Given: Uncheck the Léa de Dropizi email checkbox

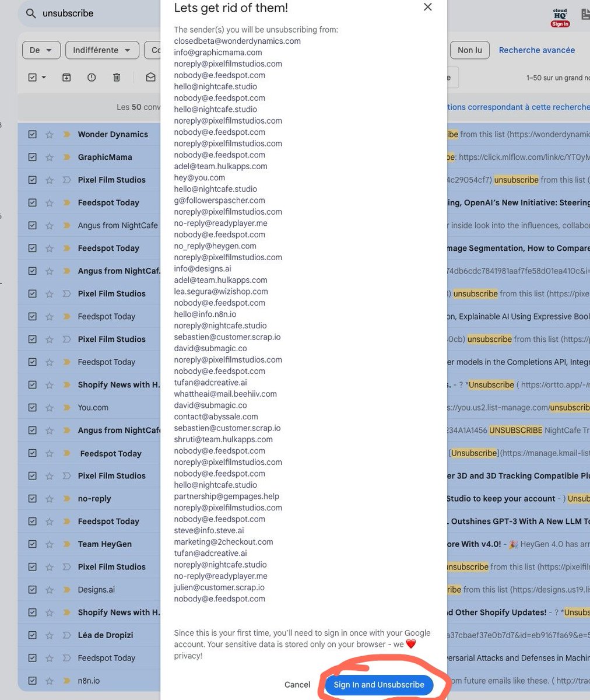Looking at the screenshot, I should coord(33,635).
